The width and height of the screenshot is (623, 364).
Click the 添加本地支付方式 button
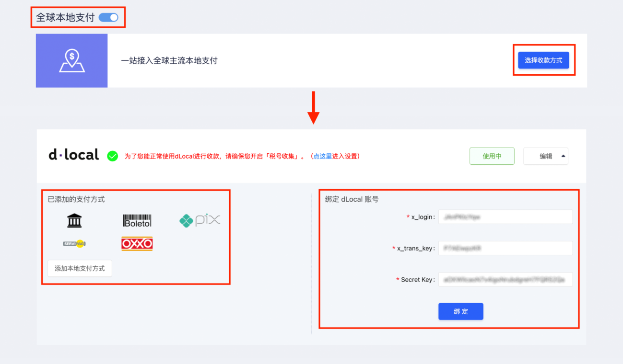tap(80, 268)
